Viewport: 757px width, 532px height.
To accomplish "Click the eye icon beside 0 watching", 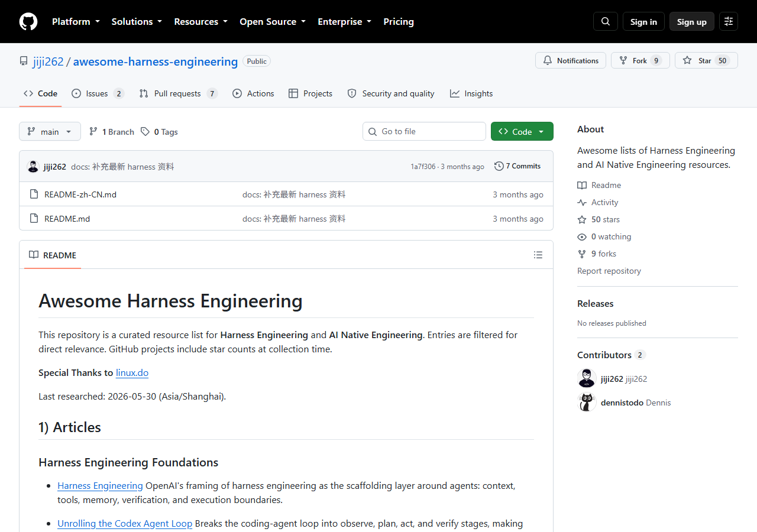I will pos(582,236).
